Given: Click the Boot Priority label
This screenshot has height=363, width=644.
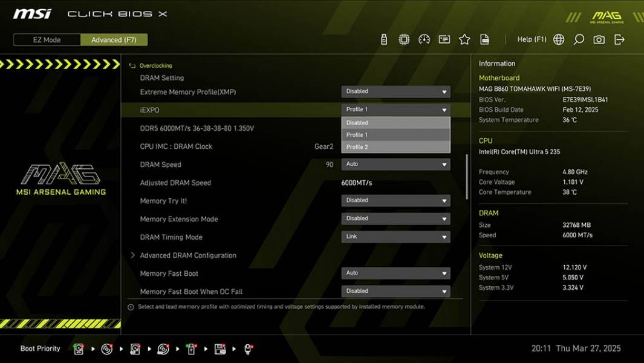Looking at the screenshot, I should (x=41, y=348).
